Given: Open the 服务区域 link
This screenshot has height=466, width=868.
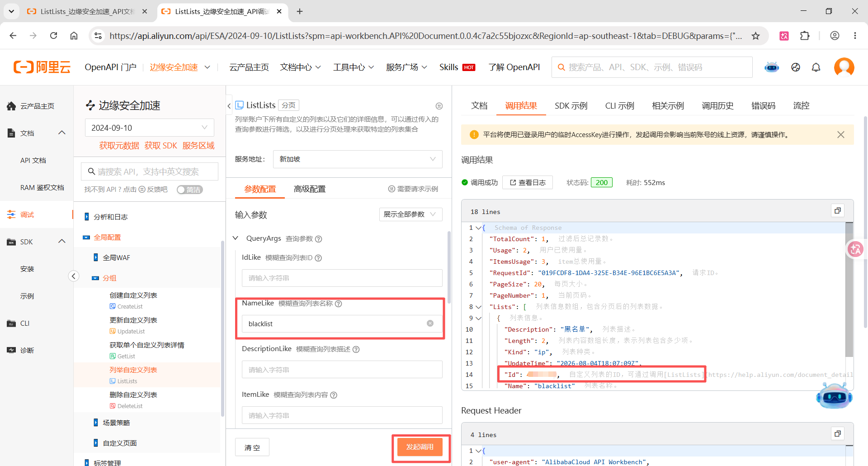Looking at the screenshot, I should (198, 146).
